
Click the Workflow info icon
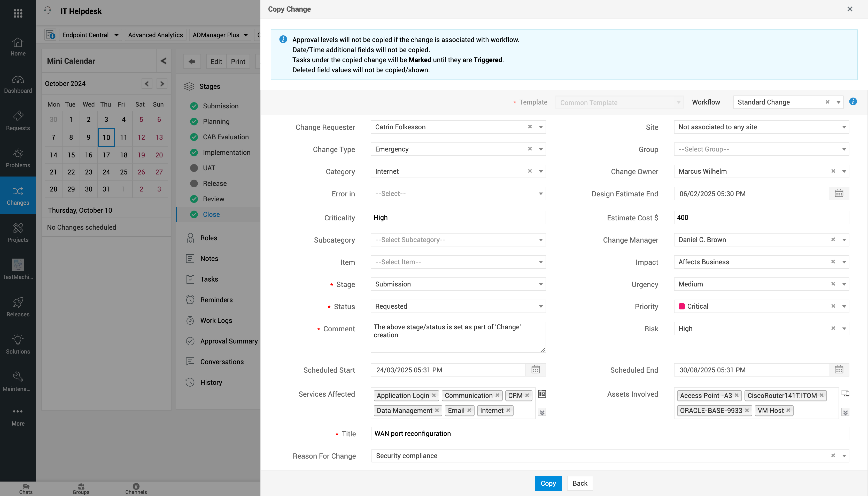click(x=853, y=102)
